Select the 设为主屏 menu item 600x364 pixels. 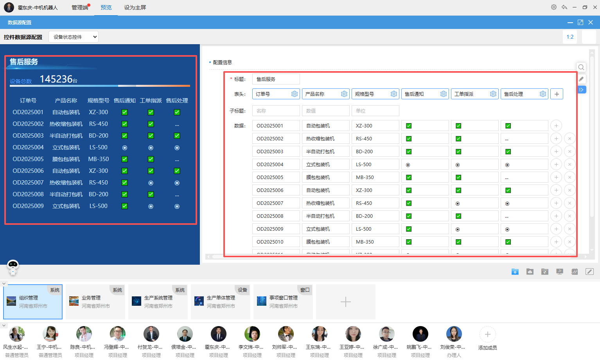coord(135,7)
